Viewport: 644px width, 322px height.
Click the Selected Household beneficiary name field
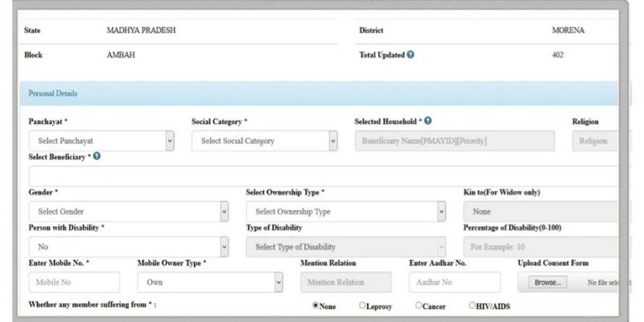coord(455,141)
